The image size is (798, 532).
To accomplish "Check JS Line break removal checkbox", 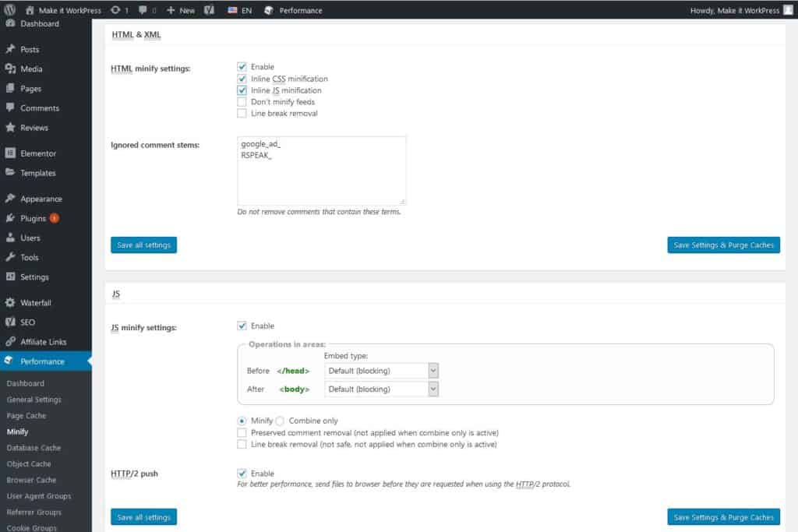I will (x=242, y=445).
